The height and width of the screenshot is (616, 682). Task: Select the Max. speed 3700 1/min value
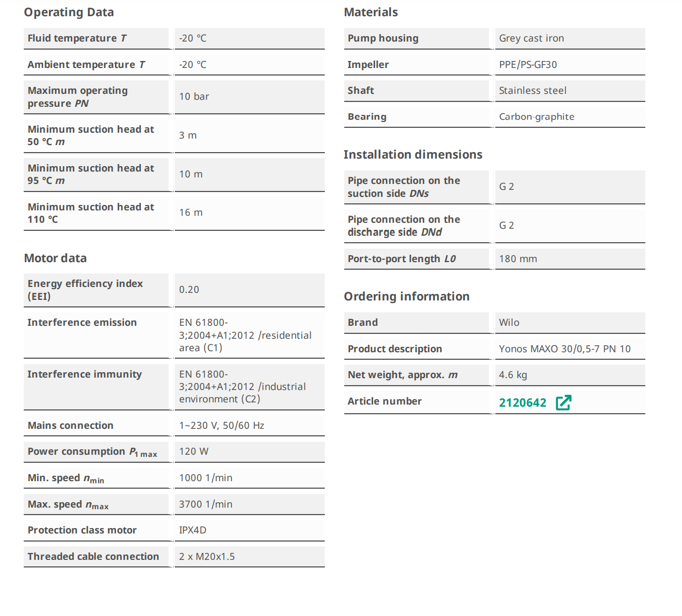206,504
